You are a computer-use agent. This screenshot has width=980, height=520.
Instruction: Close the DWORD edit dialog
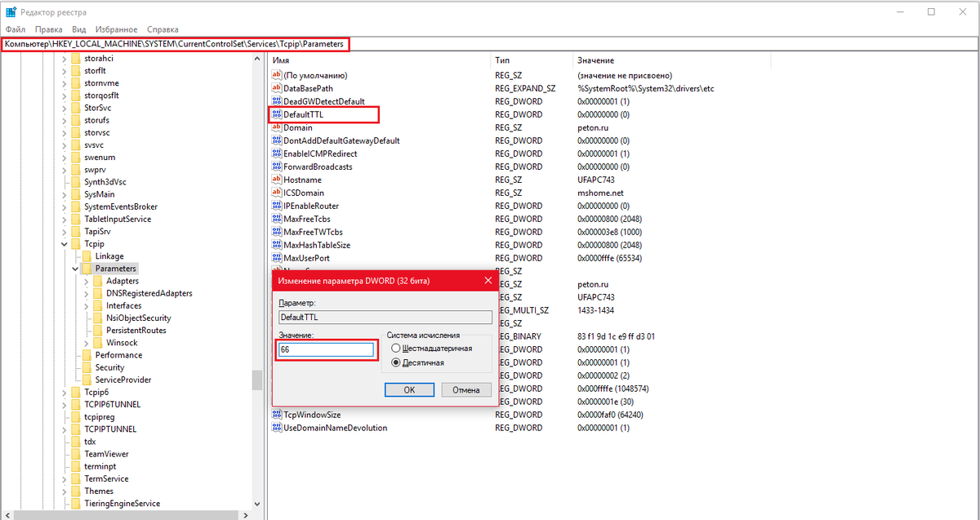[488, 281]
